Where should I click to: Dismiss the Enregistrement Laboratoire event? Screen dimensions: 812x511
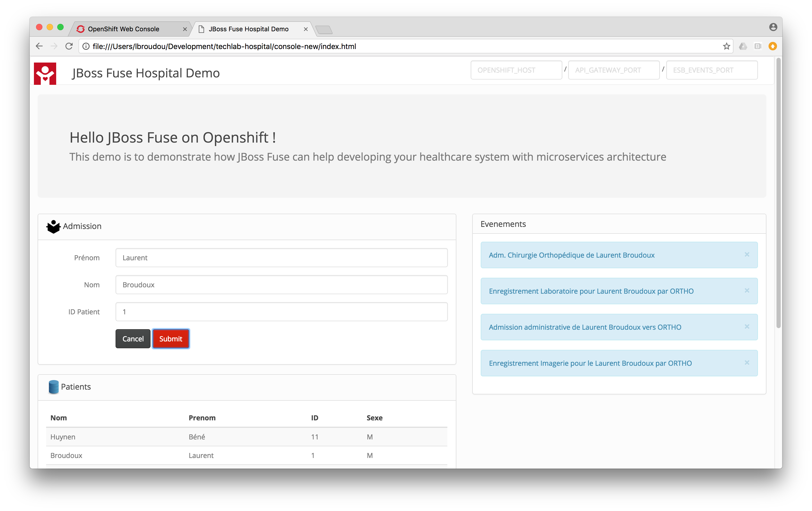[747, 291]
